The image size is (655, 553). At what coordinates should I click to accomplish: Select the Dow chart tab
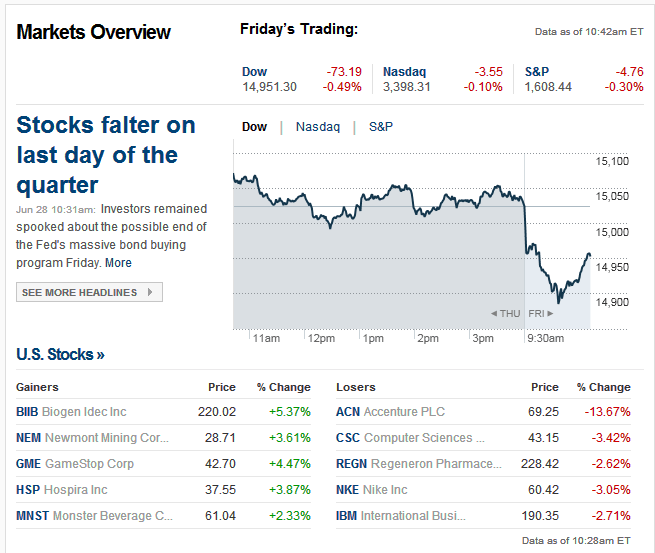255,127
